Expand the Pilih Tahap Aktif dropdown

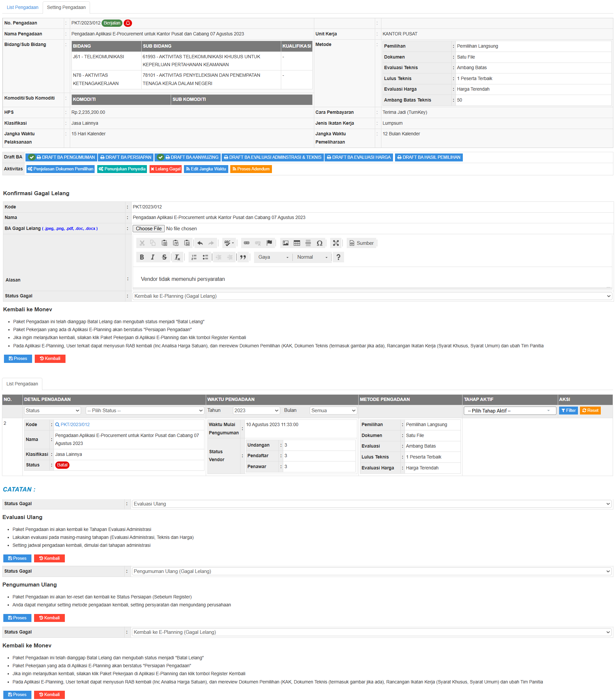[509, 411]
